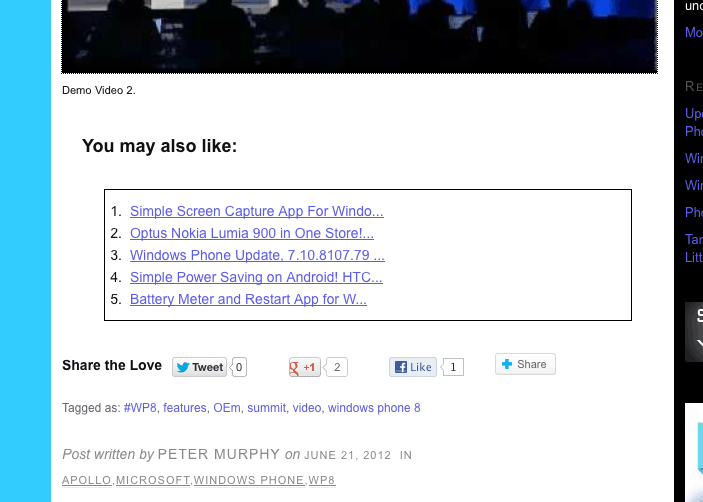Screen dimensions: 703x502
Task: Open Simple Screen Capture App link
Action: tap(257, 211)
